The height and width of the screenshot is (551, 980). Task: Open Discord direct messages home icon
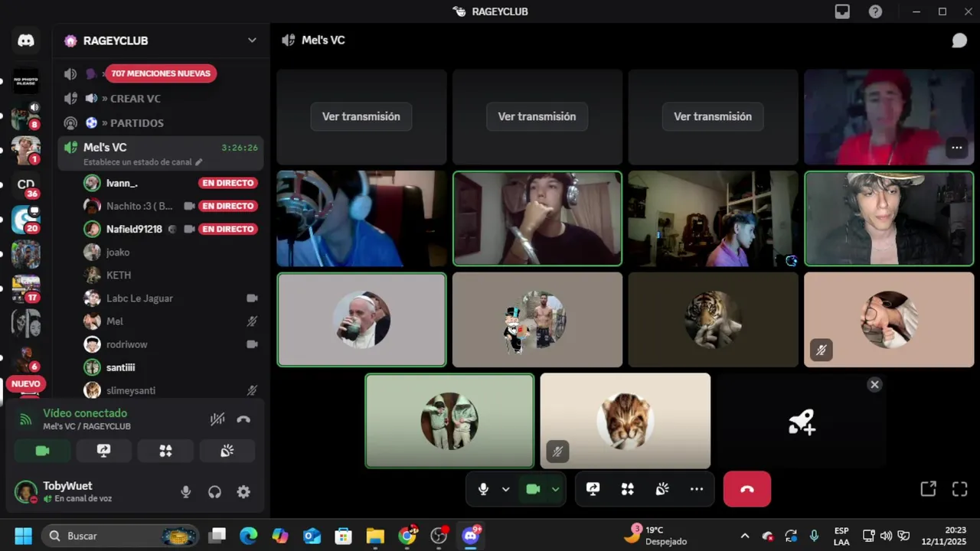click(26, 41)
